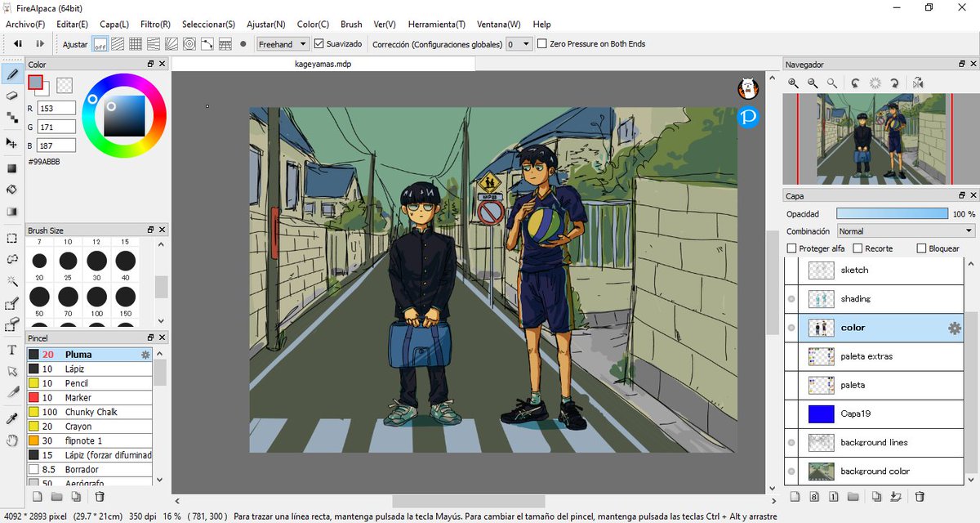Open Pluma brush settings gear
The height and width of the screenshot is (523, 980).
tap(145, 355)
